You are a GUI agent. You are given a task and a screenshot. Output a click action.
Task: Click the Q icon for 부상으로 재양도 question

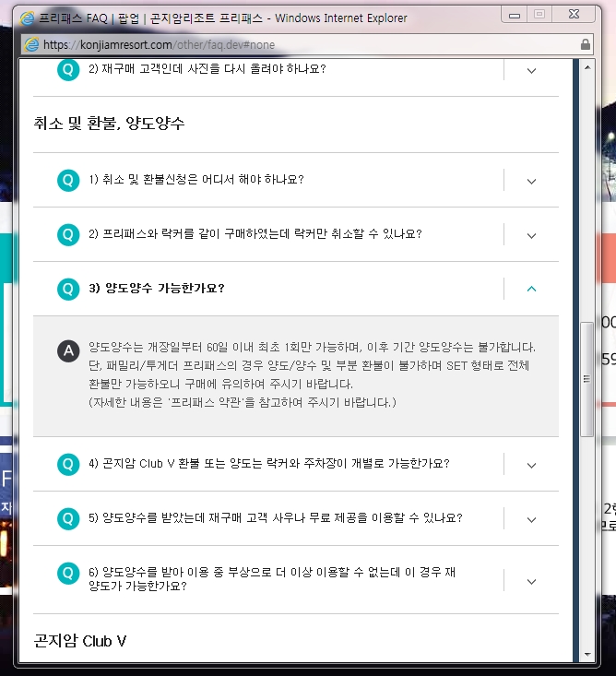click(x=68, y=574)
